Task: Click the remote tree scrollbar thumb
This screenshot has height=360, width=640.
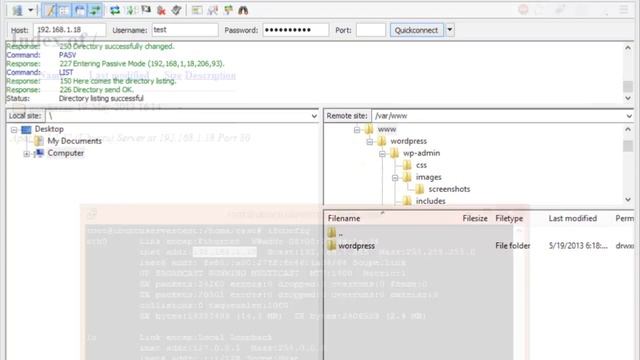Action: 628,146
